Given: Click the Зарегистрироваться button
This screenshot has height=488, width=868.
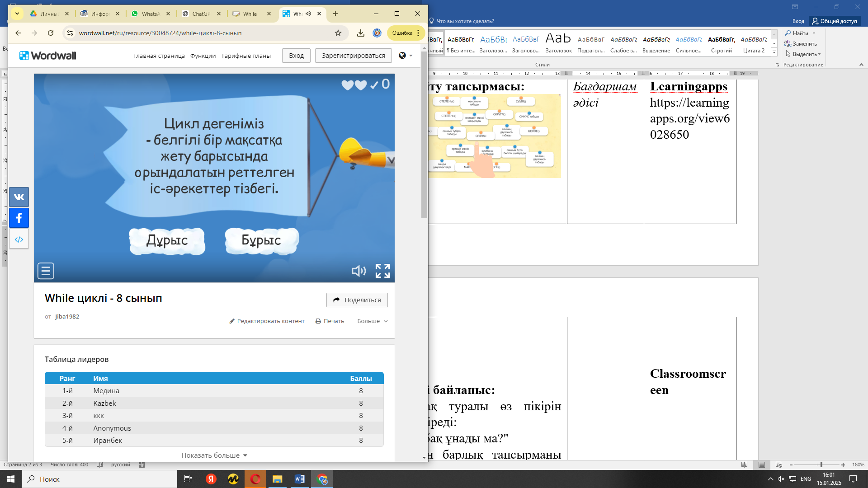Looking at the screenshot, I should 353,56.
